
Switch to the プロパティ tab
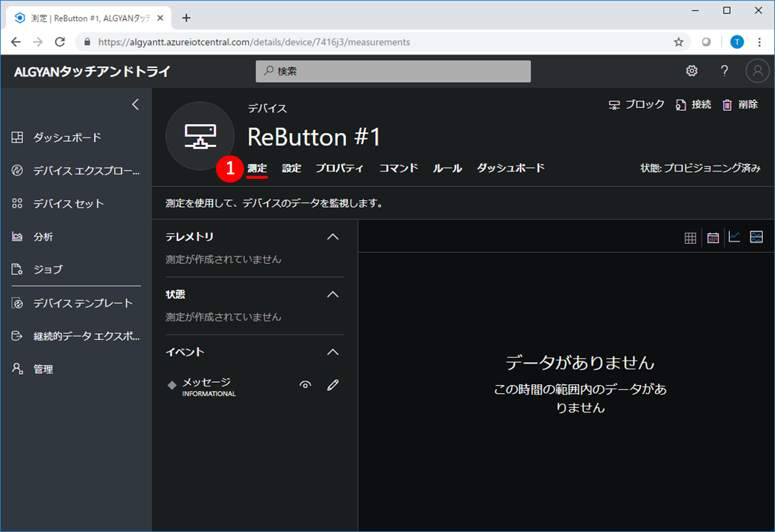(339, 168)
